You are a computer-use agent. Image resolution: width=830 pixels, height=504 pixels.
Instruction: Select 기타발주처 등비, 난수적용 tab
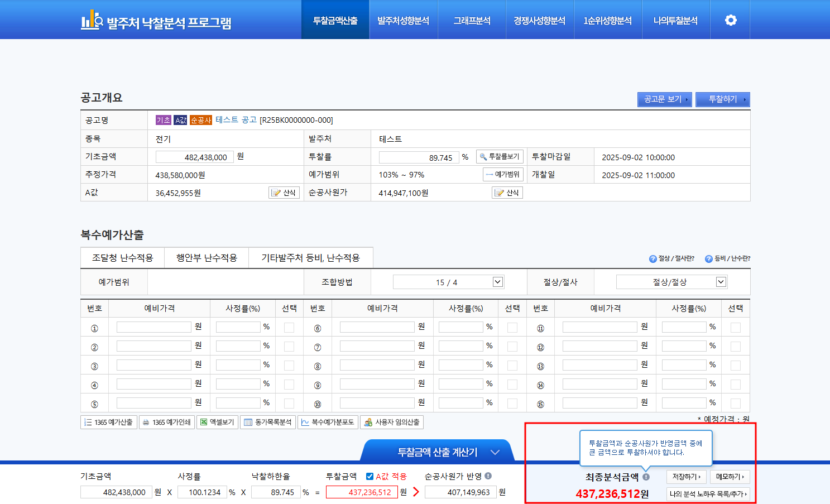(x=311, y=258)
